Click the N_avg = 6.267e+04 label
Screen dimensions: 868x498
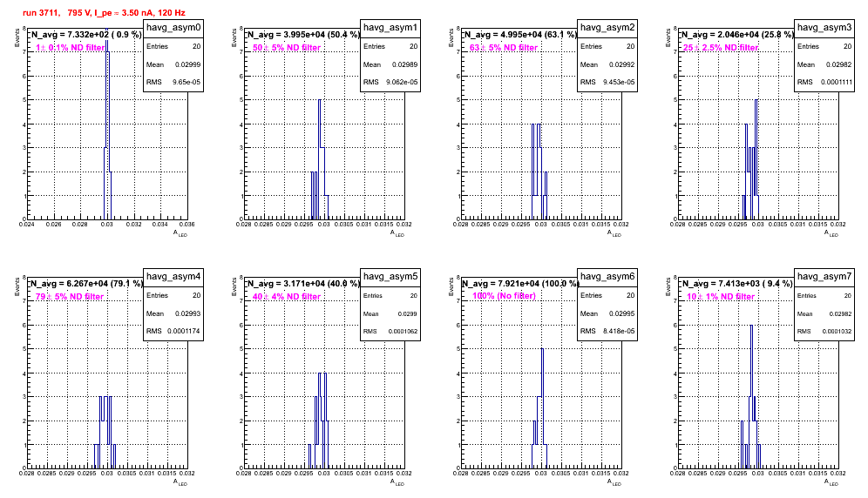point(85,284)
